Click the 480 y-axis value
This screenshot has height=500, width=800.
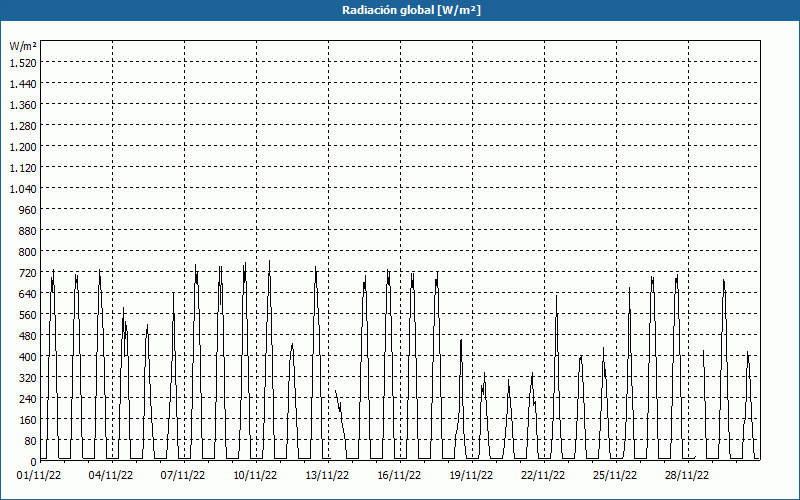(x=28, y=336)
